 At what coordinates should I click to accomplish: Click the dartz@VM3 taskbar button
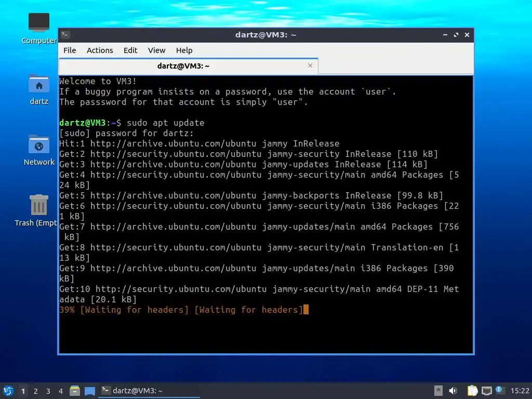pos(149,391)
